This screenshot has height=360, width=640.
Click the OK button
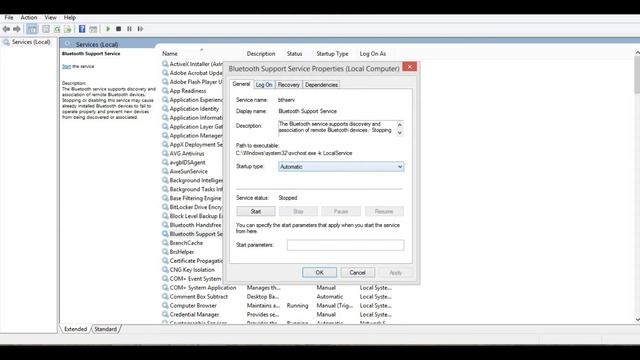[320, 273]
